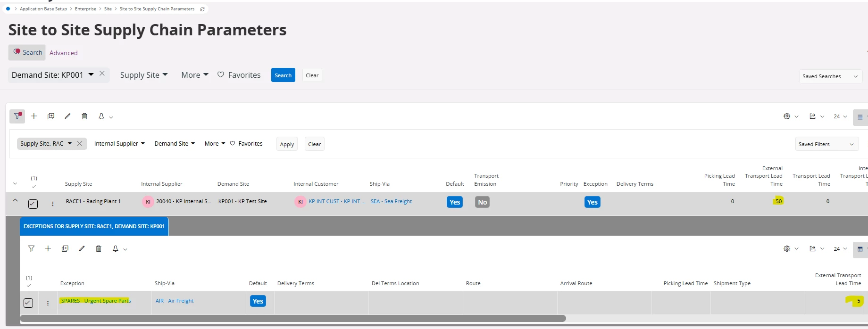Switch upper table list view icon
The image size is (868, 329).
point(860,117)
